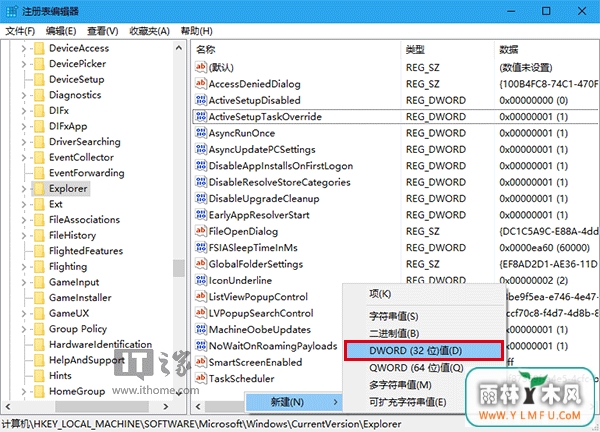
Task: Click the tree pane vertical scrollbar thumb
Action: (179, 268)
